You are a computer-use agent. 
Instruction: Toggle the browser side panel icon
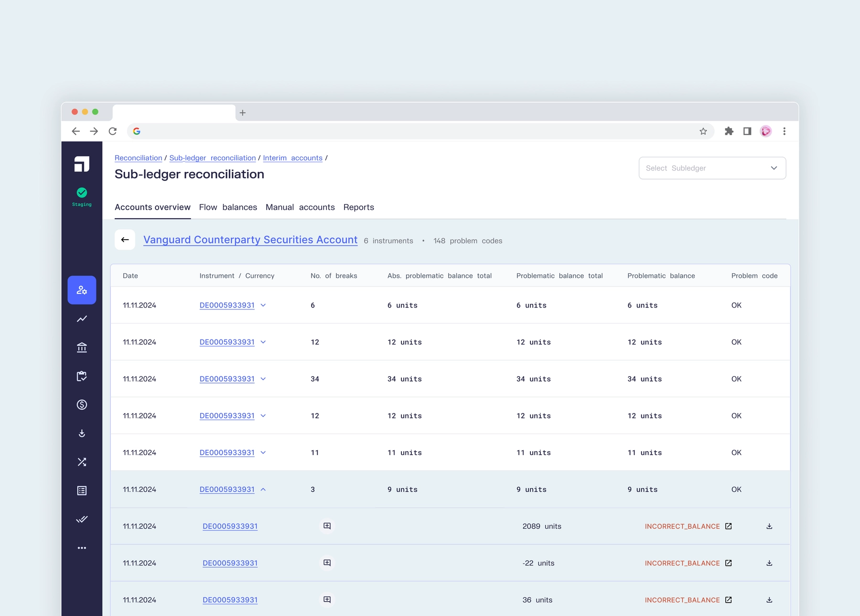(x=747, y=131)
